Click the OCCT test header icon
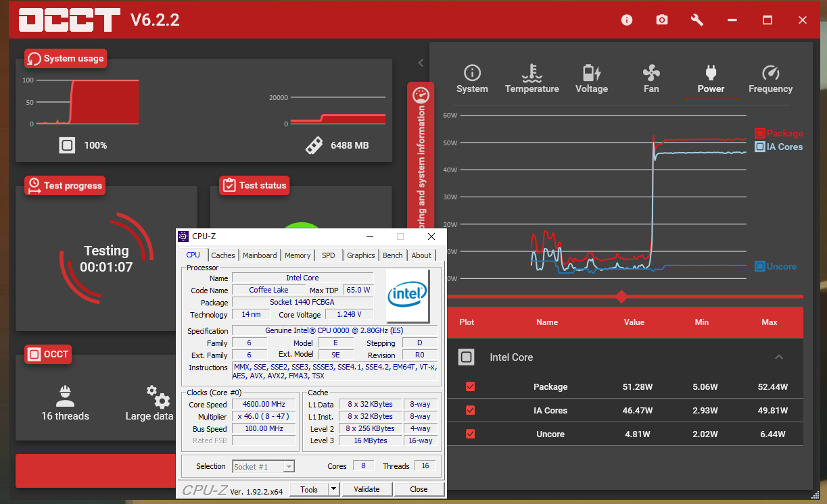The width and height of the screenshot is (827, 504). 34,354
